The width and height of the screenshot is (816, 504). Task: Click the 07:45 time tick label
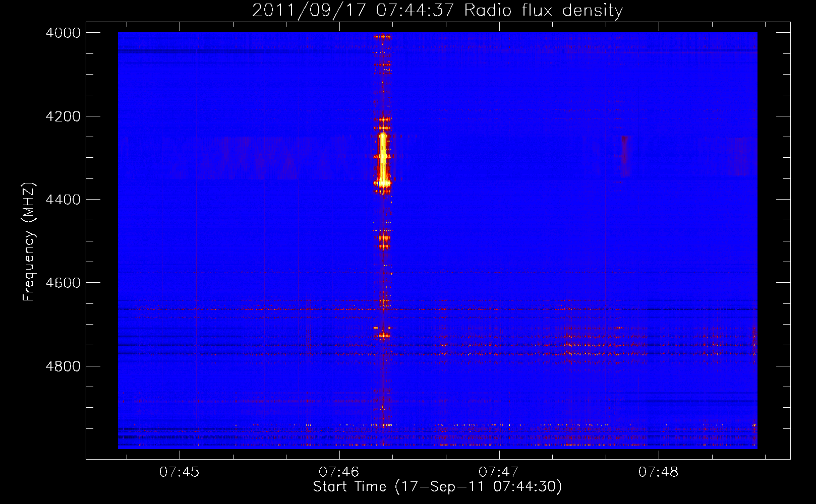click(180, 472)
